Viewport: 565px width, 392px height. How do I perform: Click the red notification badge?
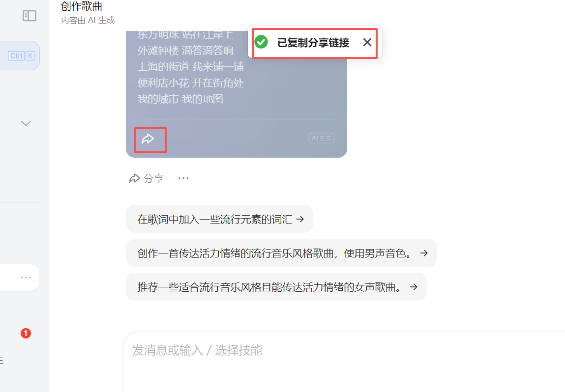pos(26,334)
